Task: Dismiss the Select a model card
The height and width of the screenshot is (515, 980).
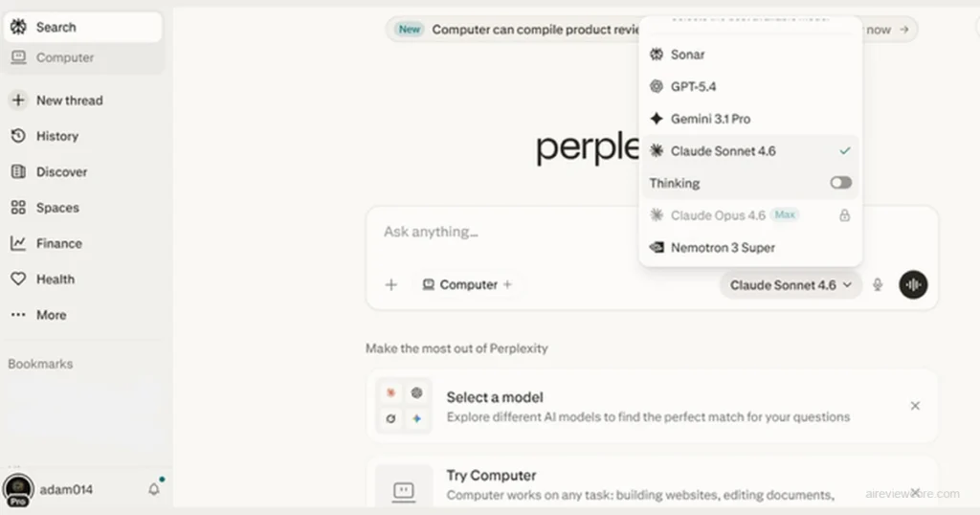Action: [915, 406]
